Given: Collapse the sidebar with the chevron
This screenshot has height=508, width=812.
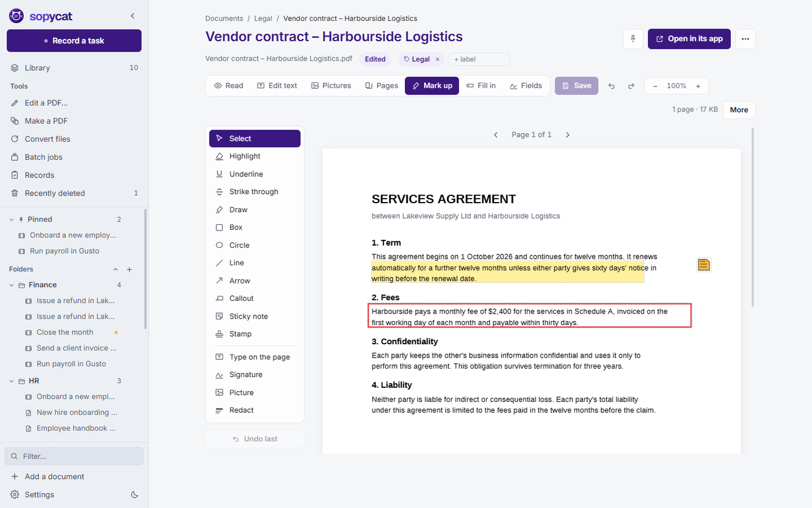Looking at the screenshot, I should click(132, 16).
